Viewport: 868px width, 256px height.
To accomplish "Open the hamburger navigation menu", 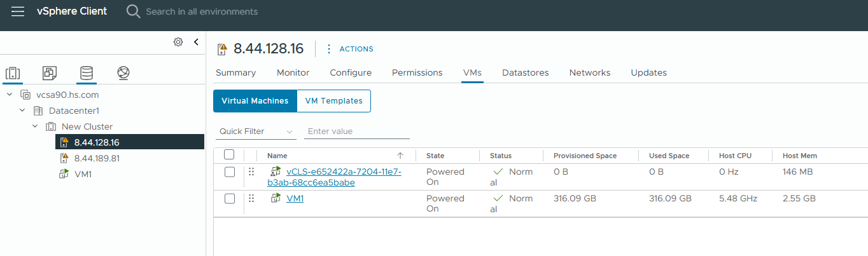I will click(x=18, y=11).
